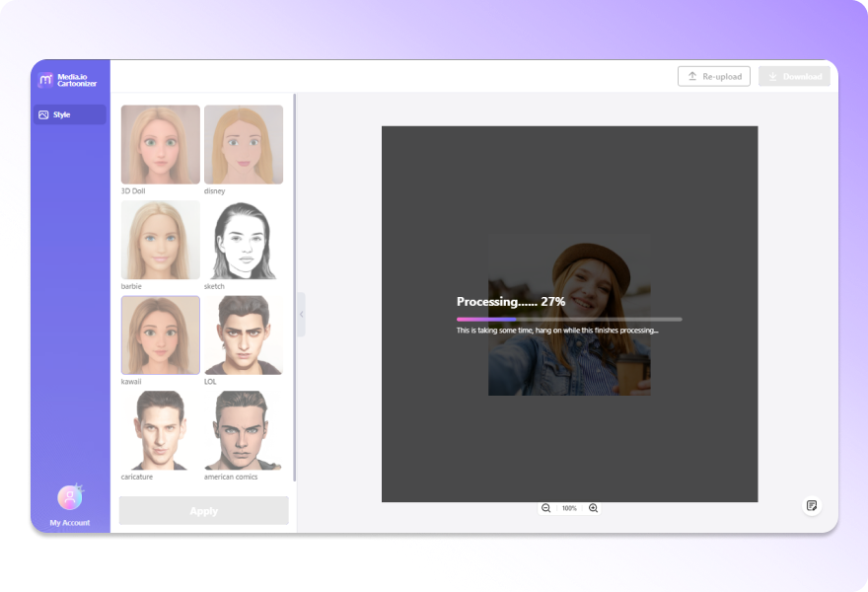Select the 3D Doll style thumbnail
Viewport: 868px width, 592px height.
160,144
